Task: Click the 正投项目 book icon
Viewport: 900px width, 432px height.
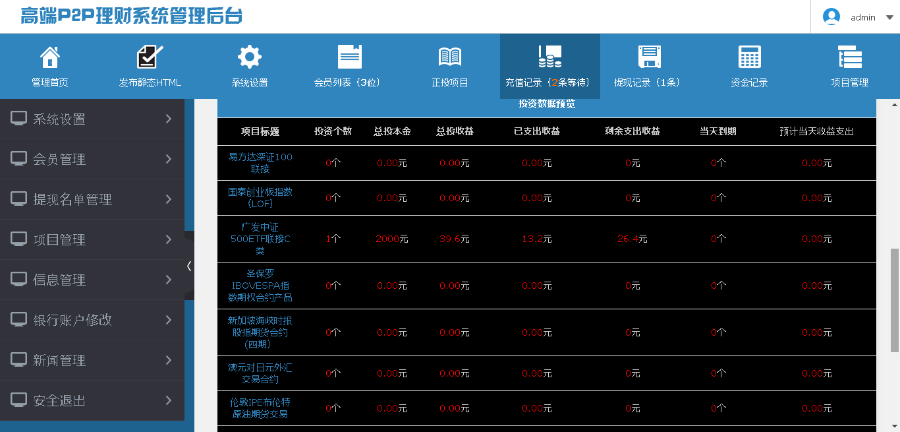Action: 449,57
